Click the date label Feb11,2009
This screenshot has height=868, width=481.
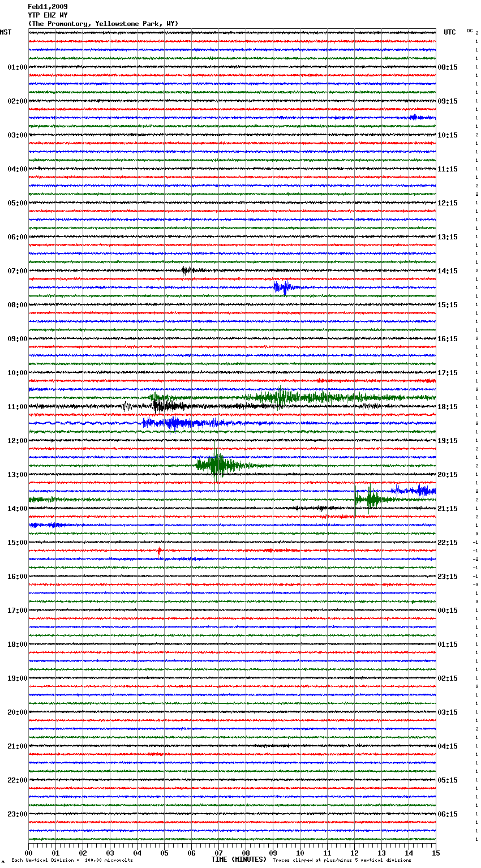point(48,7)
